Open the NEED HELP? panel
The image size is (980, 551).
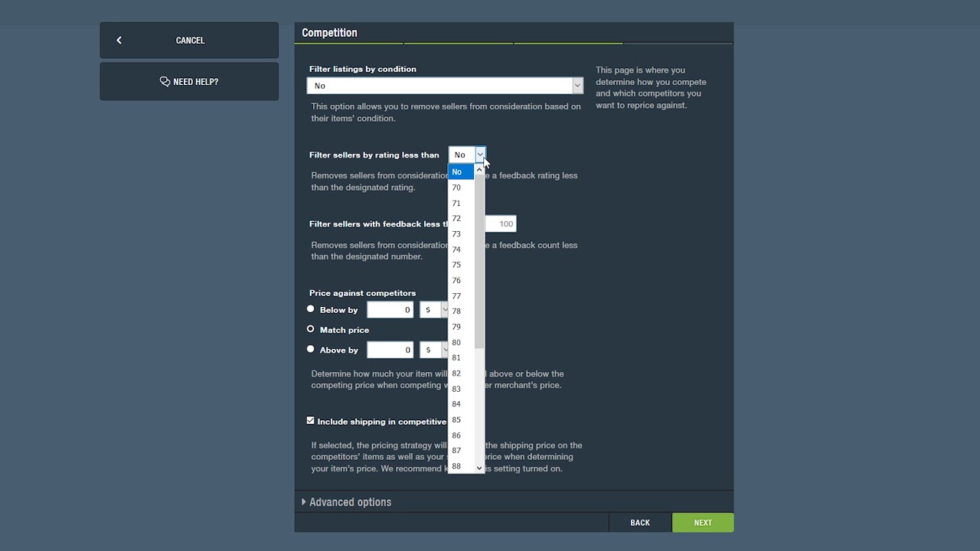[189, 81]
